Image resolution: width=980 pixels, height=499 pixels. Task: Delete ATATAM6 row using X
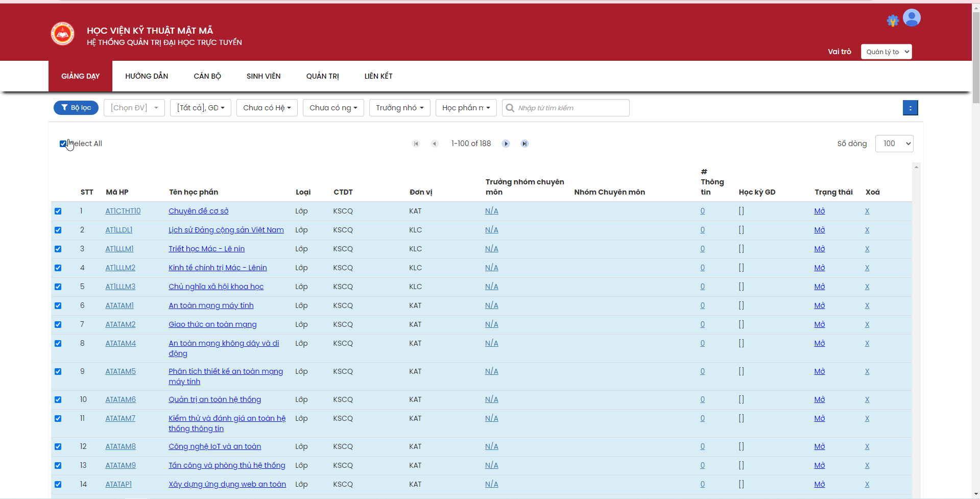coord(867,399)
